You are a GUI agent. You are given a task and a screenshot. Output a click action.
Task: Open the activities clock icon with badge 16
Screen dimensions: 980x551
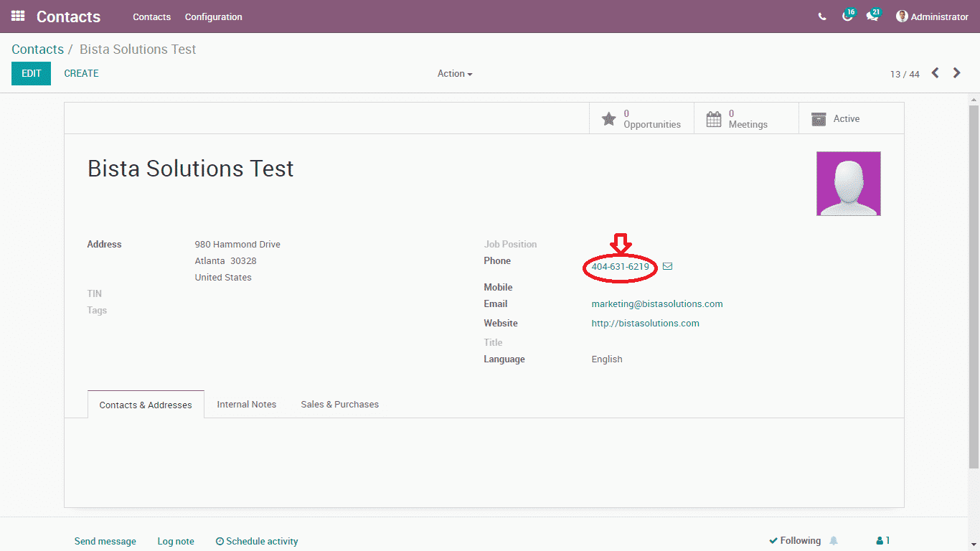tap(848, 15)
